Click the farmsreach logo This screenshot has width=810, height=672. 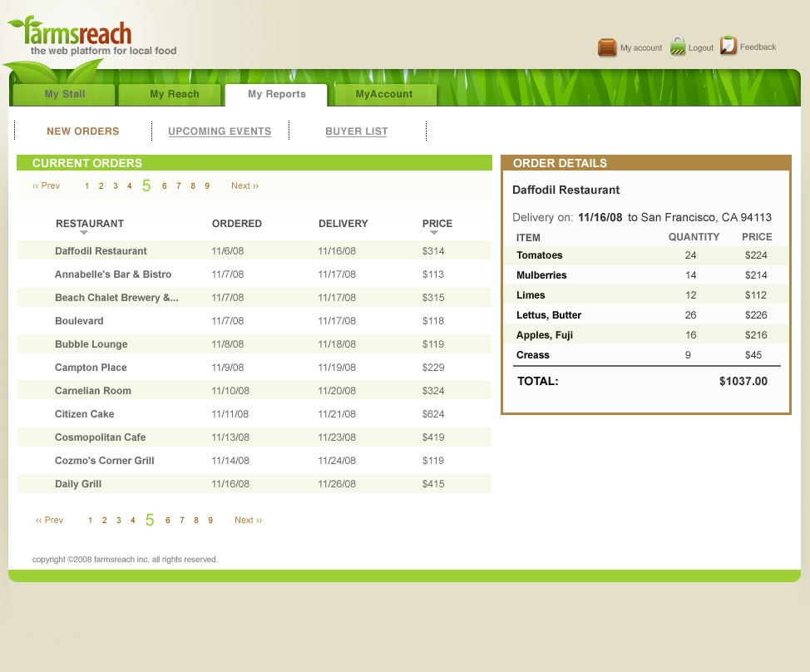click(79, 35)
